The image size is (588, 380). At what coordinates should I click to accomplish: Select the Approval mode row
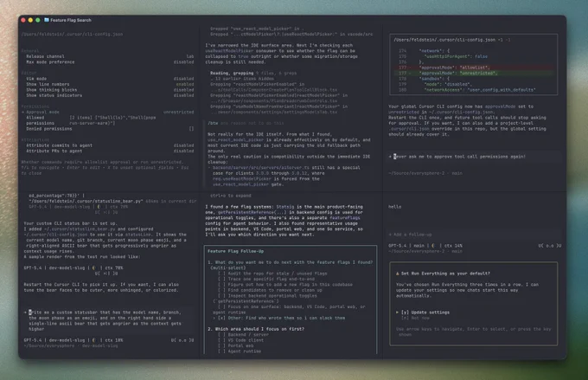click(107, 112)
